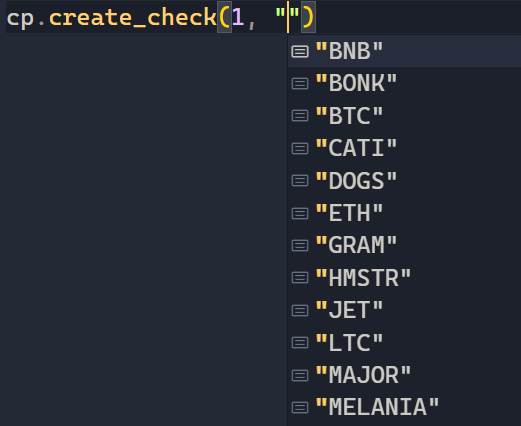Click the constant icon beside "BNB"
The width and height of the screenshot is (521, 426).
point(300,52)
